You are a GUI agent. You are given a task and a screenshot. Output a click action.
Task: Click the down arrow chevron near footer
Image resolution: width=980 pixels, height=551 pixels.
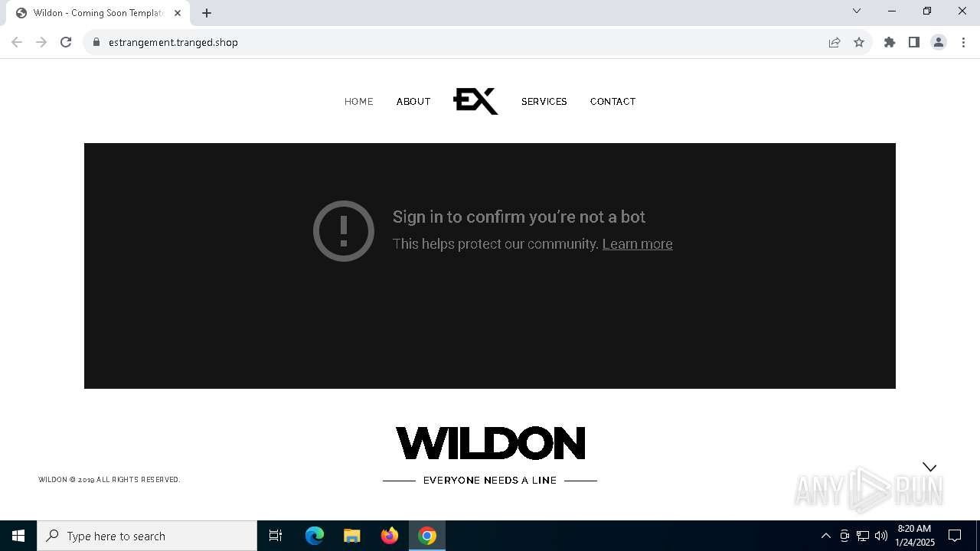(x=929, y=467)
